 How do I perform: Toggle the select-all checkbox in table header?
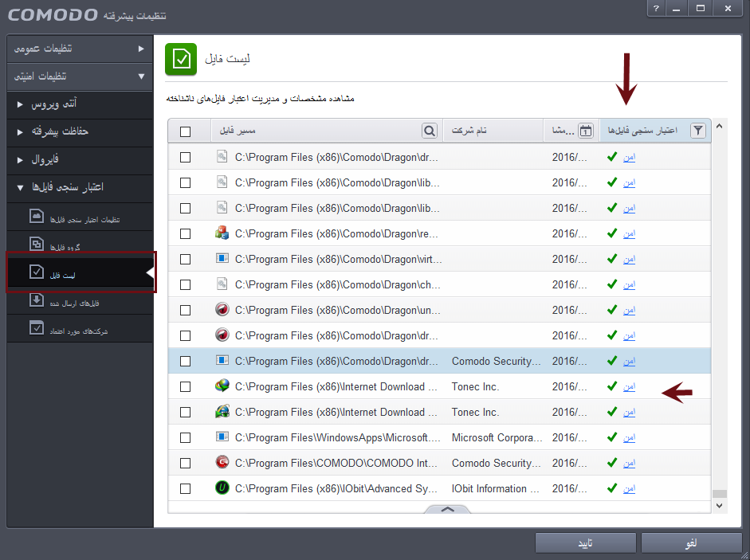pyautogui.click(x=185, y=131)
